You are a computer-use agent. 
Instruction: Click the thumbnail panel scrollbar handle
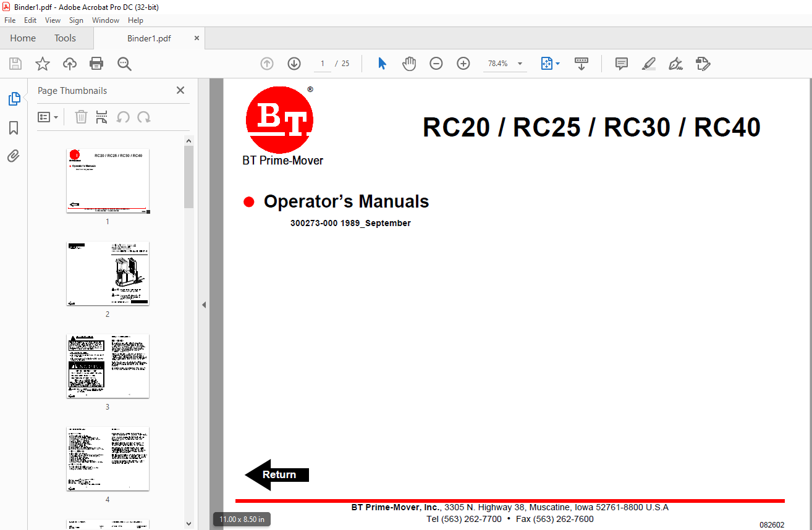[189, 177]
